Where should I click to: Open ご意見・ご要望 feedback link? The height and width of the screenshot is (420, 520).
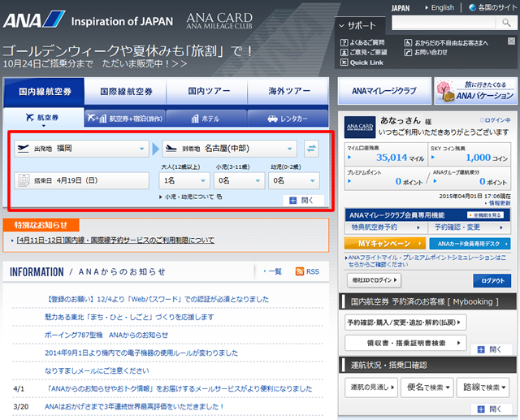(x=364, y=52)
